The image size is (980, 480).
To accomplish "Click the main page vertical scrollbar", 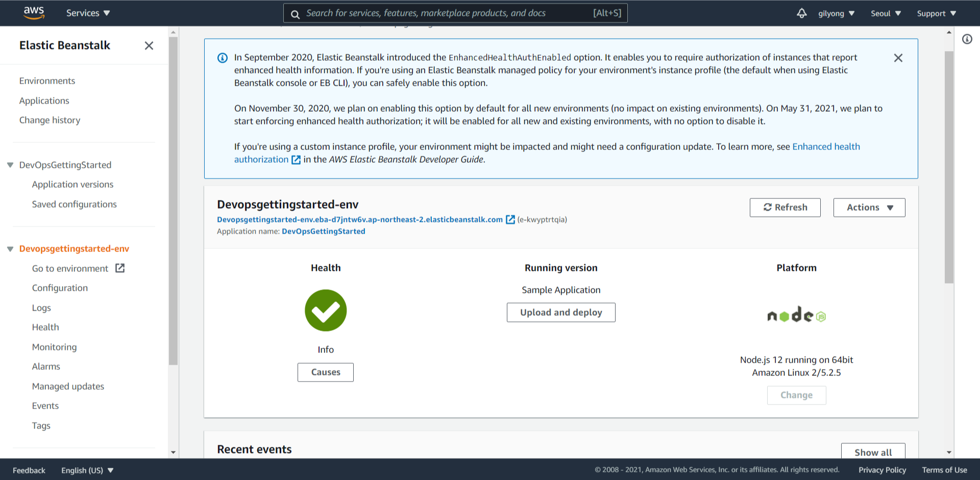I will tap(949, 167).
